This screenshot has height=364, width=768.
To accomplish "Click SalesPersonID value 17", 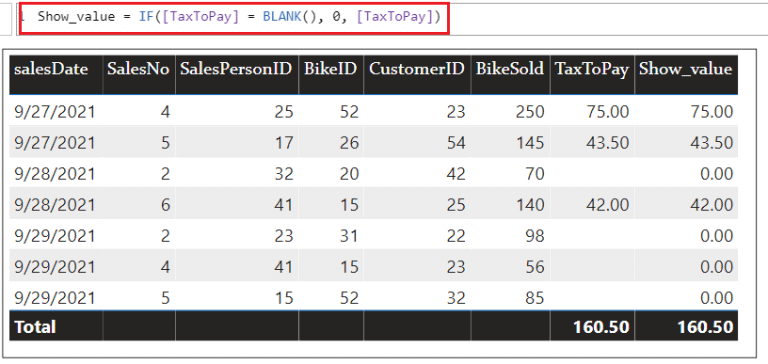I will (x=283, y=143).
